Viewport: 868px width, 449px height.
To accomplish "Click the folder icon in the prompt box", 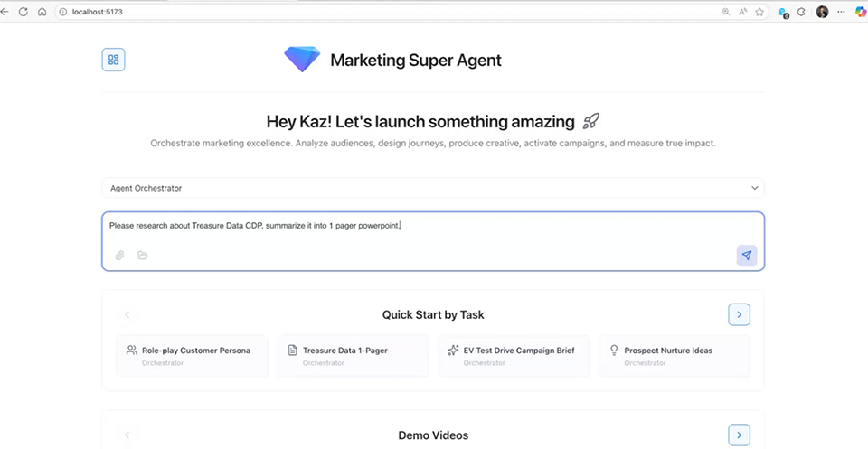I will pyautogui.click(x=142, y=256).
